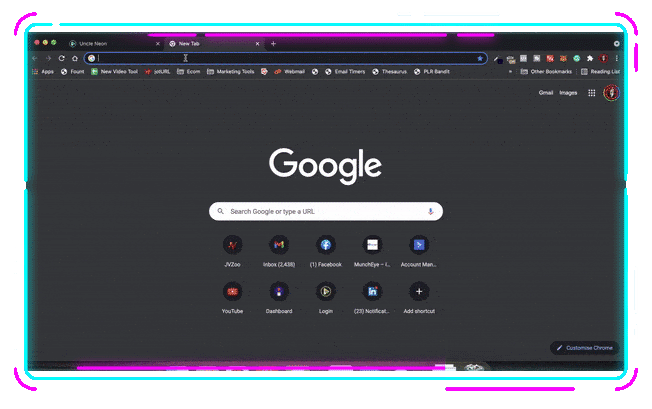Open the Webmail bookmark
The width and height of the screenshot is (652, 409).
coord(289,71)
